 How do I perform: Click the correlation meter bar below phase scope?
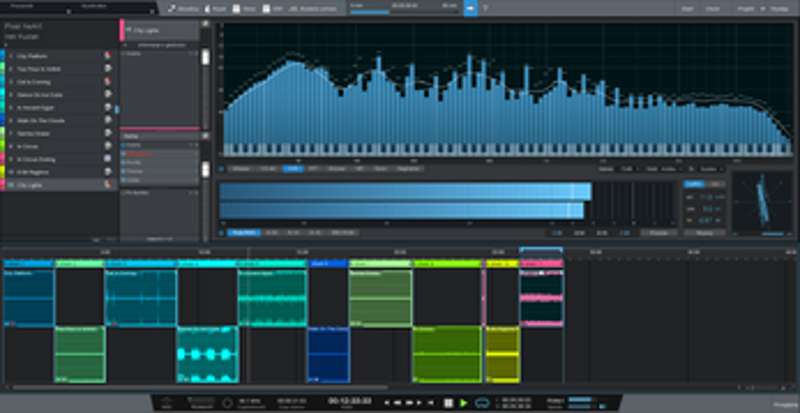pos(762,234)
